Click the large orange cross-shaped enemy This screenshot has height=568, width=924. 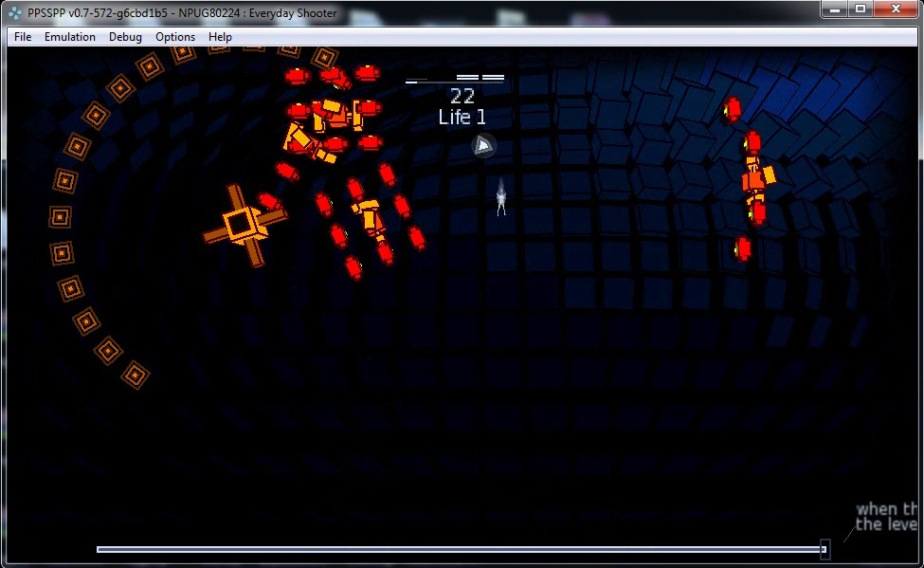pos(242,225)
